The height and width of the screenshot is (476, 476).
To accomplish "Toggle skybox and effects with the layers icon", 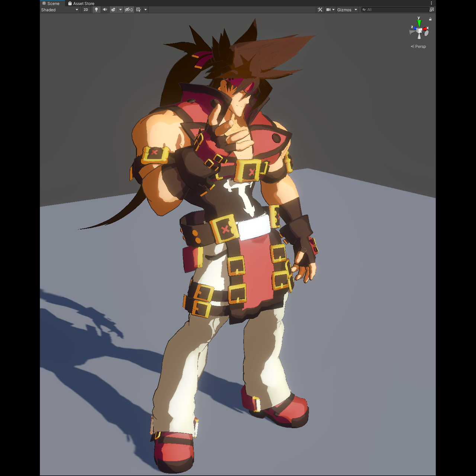I will tap(113, 10).
